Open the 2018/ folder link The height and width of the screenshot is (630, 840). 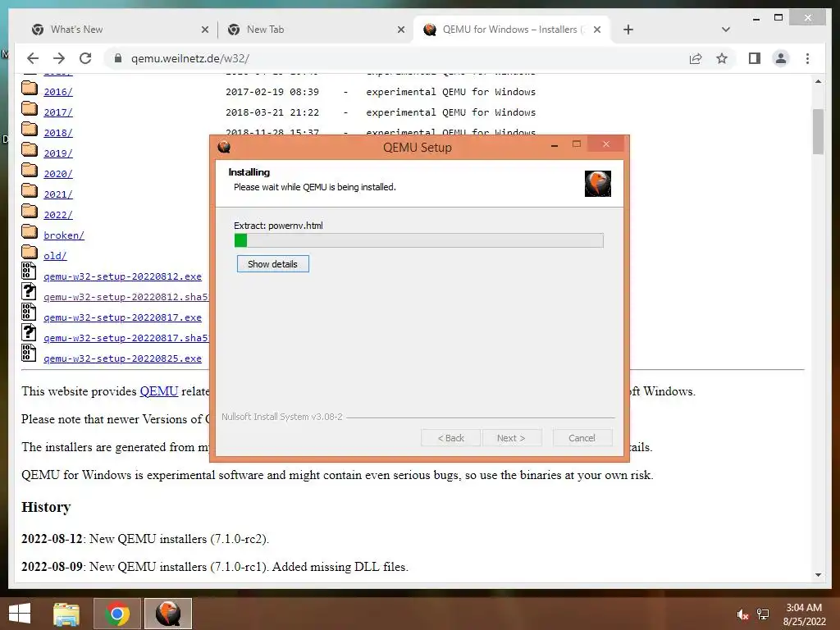pyautogui.click(x=58, y=133)
